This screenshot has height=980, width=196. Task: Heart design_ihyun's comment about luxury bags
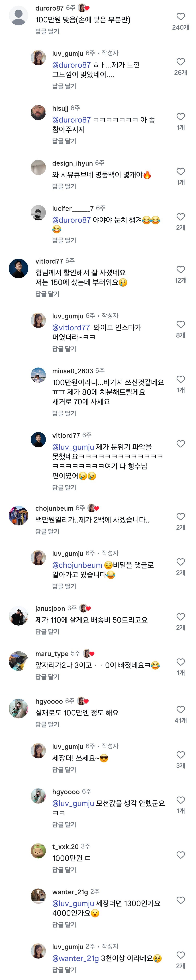tap(181, 172)
